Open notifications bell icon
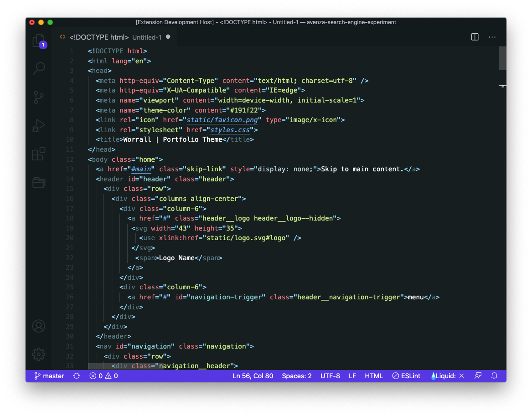 coord(494,376)
